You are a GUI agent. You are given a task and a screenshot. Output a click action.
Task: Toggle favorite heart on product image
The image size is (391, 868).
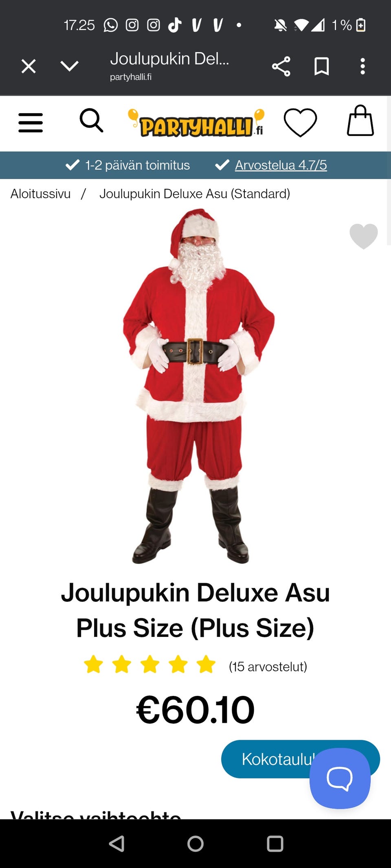click(364, 236)
